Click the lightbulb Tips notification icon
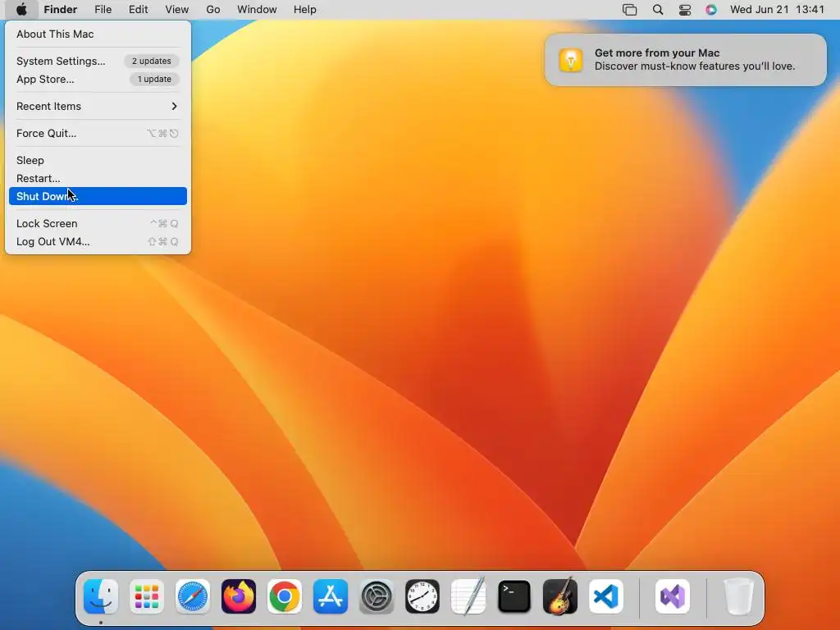The image size is (840, 630). tap(571, 60)
